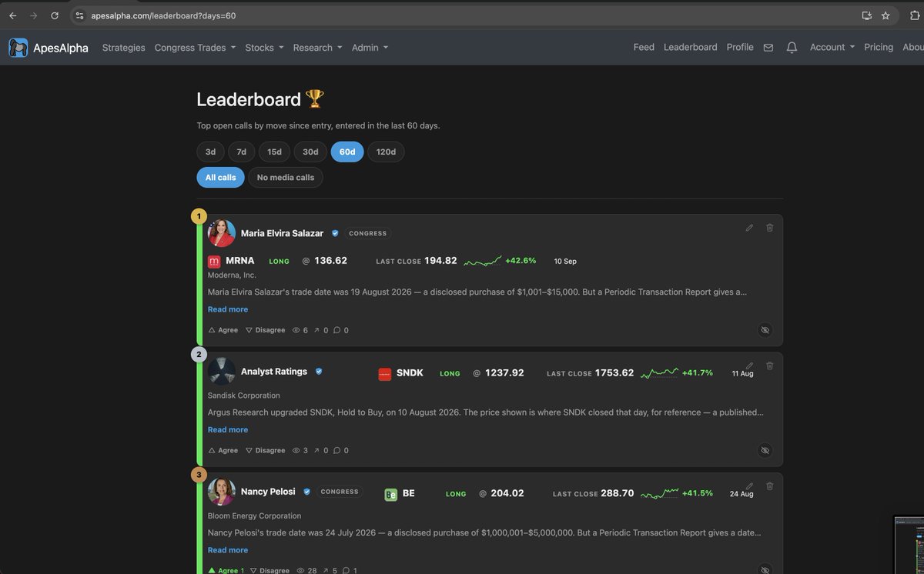Bookmark this page with the star
This screenshot has height=574, width=924.
coord(885,15)
